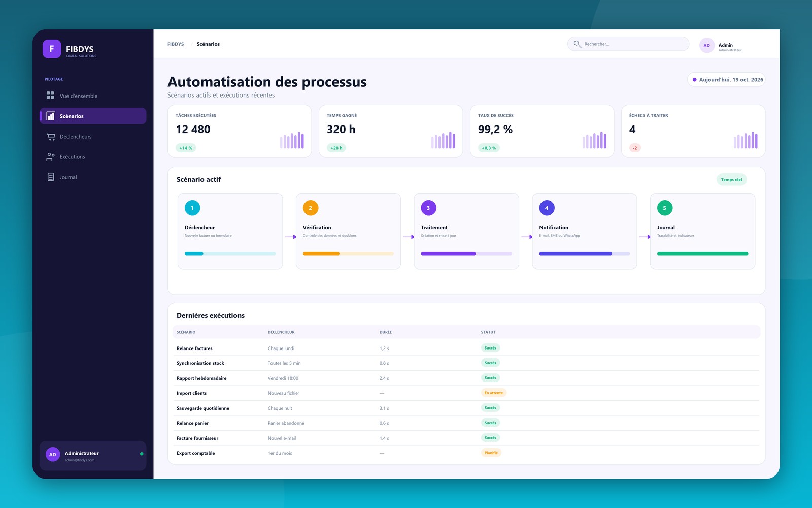Click the Scénarios chart icon in sidebar
Viewport: 812px width, 508px height.
(50, 116)
